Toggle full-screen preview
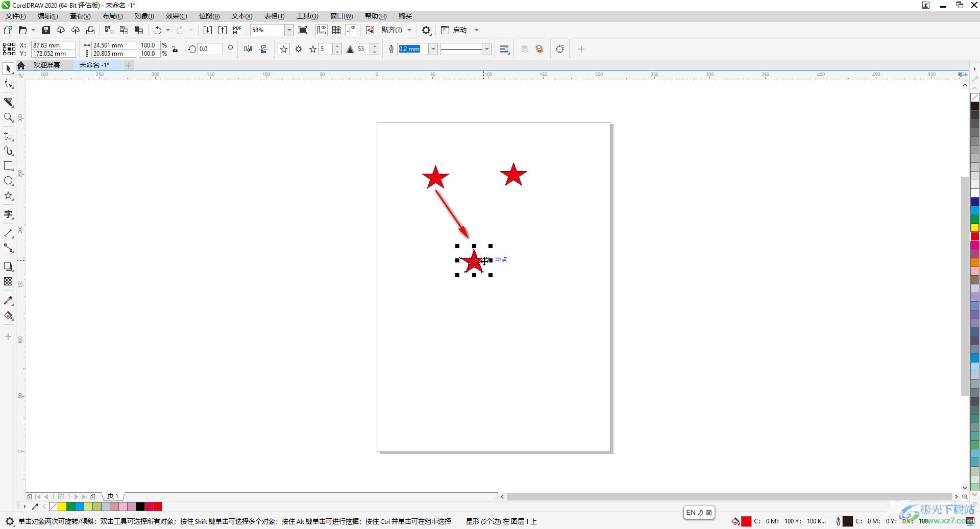This screenshot has height=529, width=980. point(303,30)
